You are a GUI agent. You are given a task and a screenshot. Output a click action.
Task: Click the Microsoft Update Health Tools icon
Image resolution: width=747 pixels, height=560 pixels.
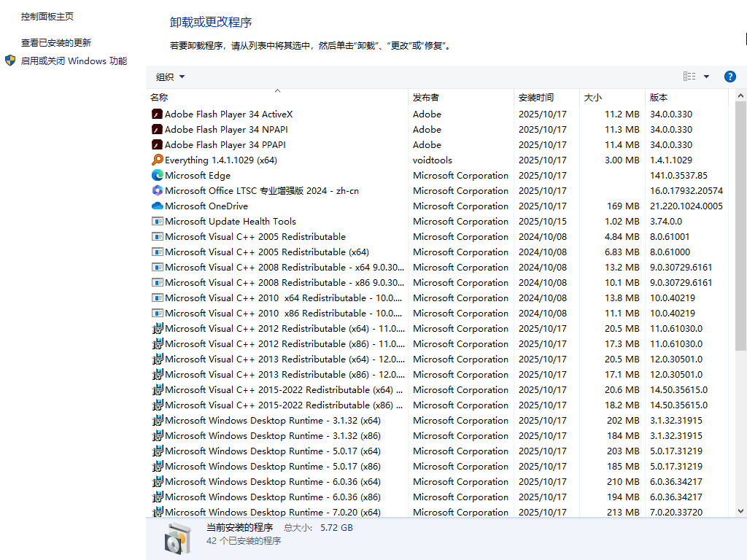click(157, 221)
